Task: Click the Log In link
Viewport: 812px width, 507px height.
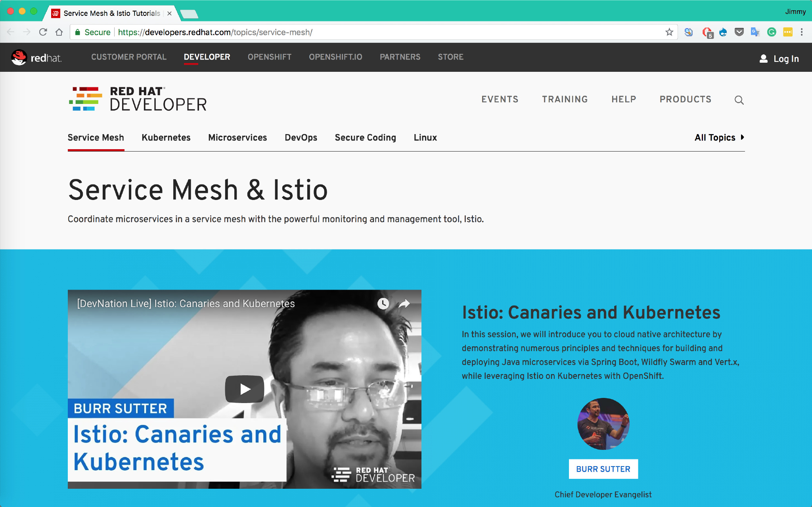Action: pos(779,59)
